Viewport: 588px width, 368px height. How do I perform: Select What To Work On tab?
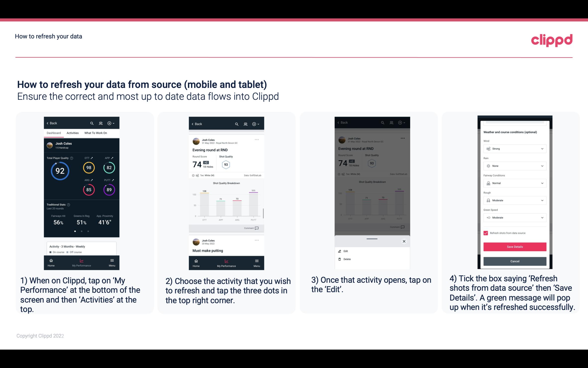coord(95,133)
